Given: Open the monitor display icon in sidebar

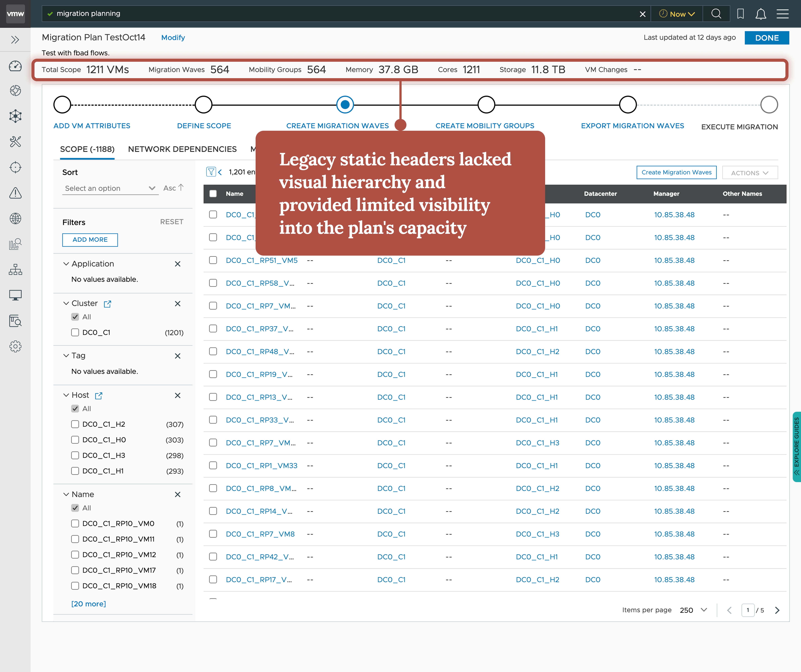Looking at the screenshot, I should click(15, 295).
